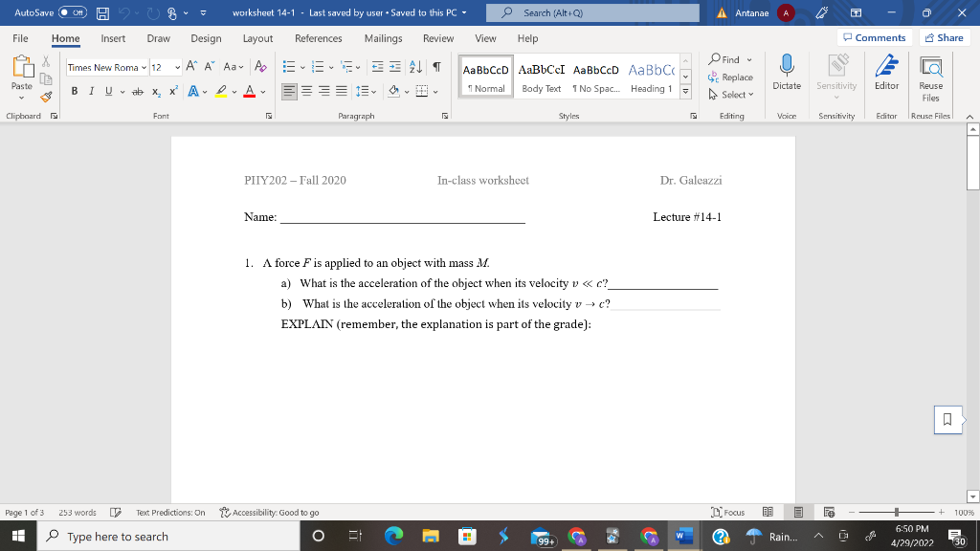This screenshot has height=551, width=980.
Task: Open the font name dropdown
Action: 144,68
